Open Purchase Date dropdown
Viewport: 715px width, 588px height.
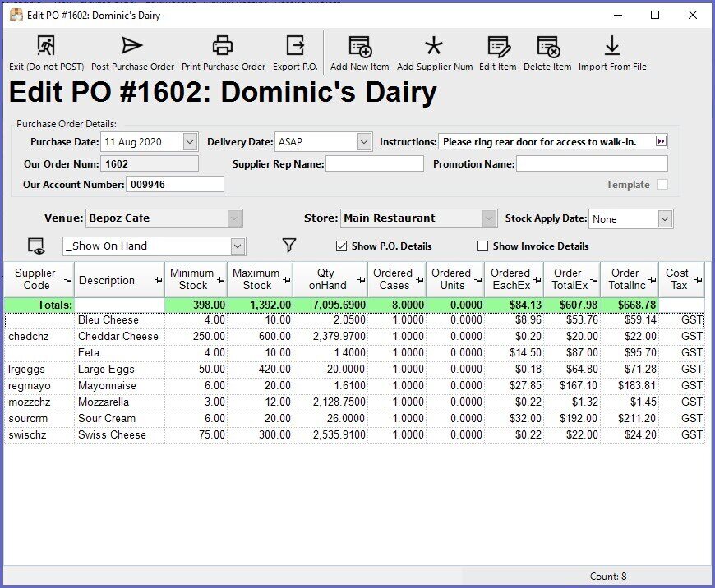coord(190,142)
